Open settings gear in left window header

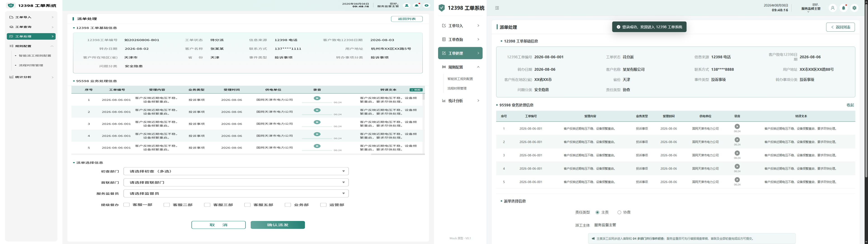pos(427,5)
